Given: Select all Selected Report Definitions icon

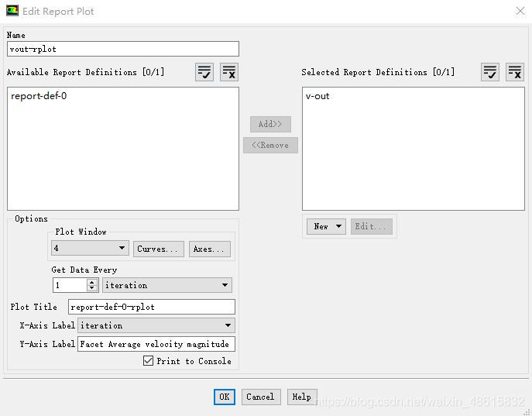Looking at the screenshot, I should point(490,72).
